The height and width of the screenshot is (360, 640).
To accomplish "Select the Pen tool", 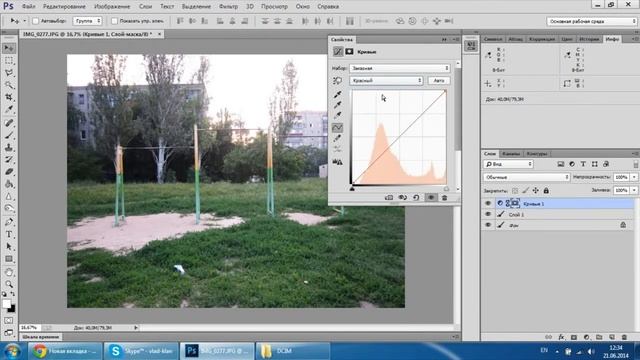I will click(9, 222).
